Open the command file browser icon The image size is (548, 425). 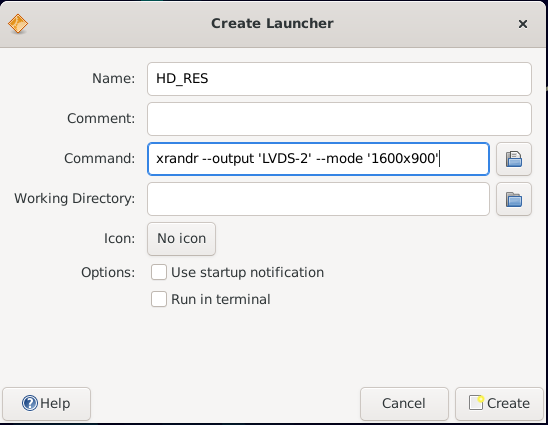pos(514,159)
